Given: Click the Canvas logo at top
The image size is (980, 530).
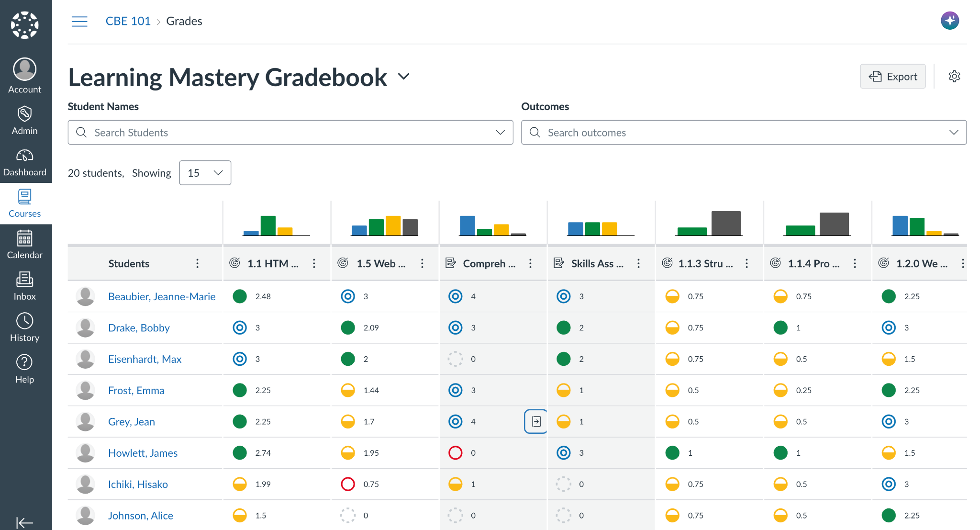Looking at the screenshot, I should (x=25, y=25).
